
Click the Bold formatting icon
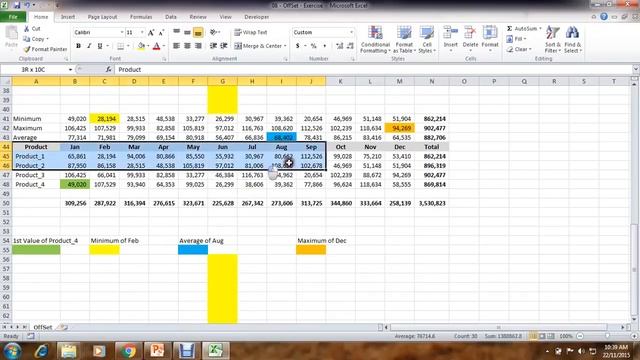pos(78,46)
